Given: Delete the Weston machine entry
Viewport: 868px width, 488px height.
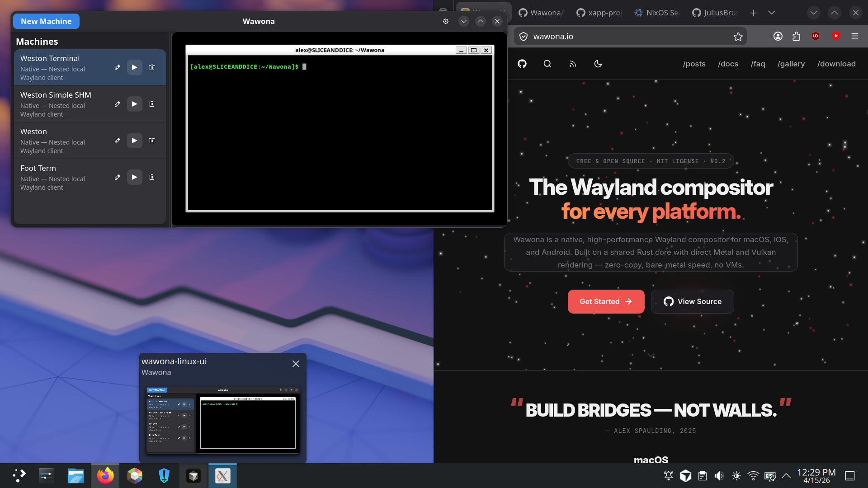Looking at the screenshot, I should click(152, 141).
